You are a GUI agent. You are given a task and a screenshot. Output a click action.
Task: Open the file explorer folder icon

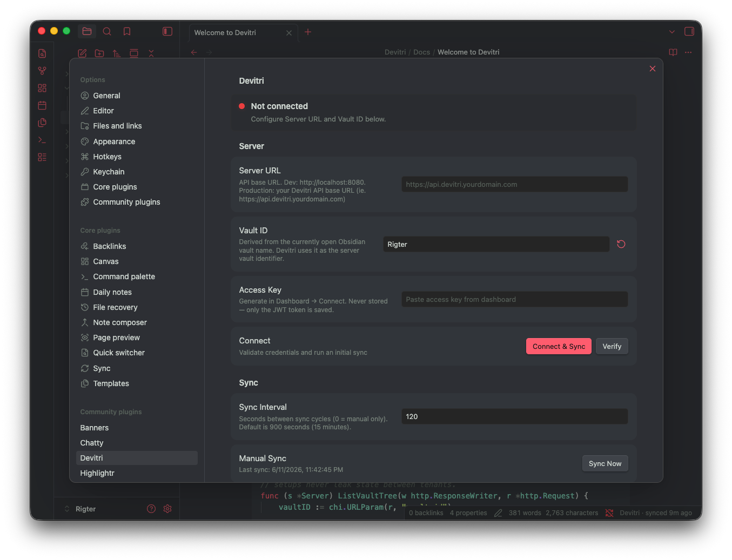coord(87,31)
